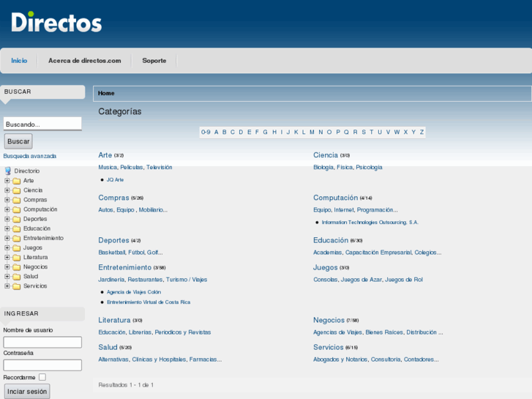
Task: Click the Contraseña field
Action: (42, 365)
